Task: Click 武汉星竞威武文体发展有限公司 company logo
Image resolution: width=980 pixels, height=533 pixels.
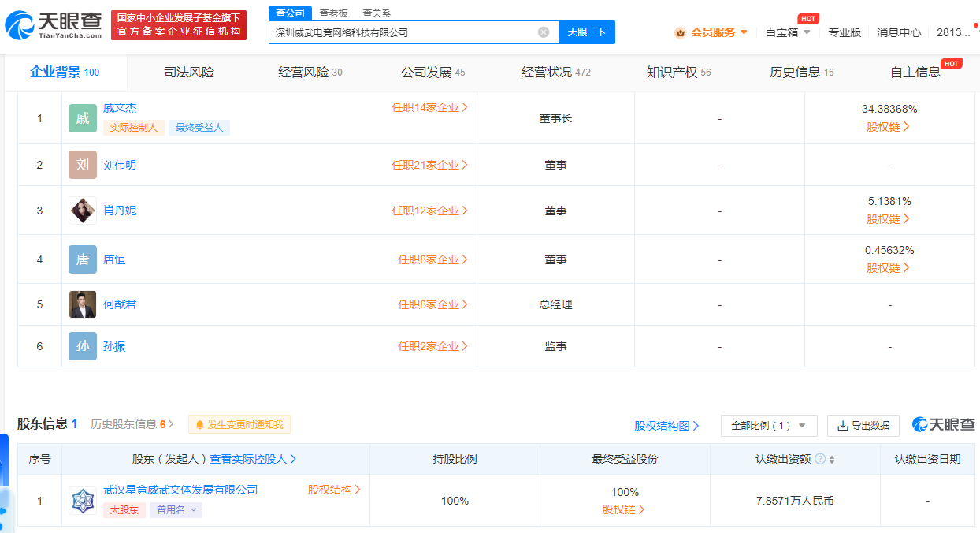Action: [x=83, y=501]
